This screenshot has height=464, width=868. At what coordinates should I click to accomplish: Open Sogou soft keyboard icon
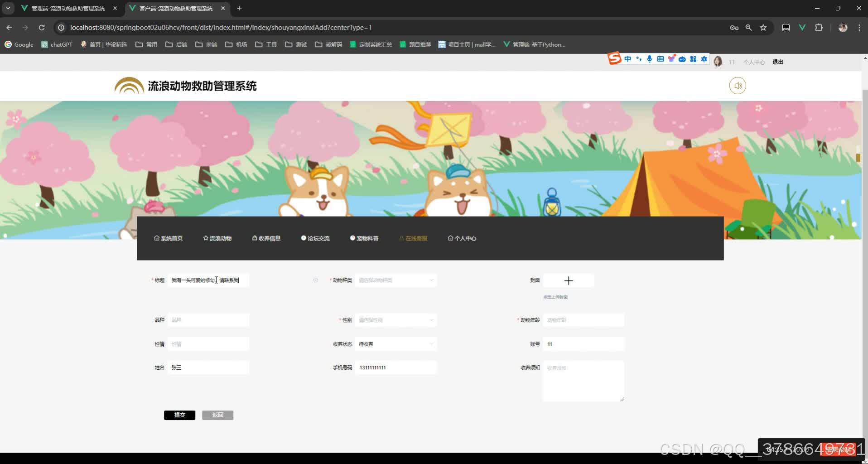pos(660,59)
